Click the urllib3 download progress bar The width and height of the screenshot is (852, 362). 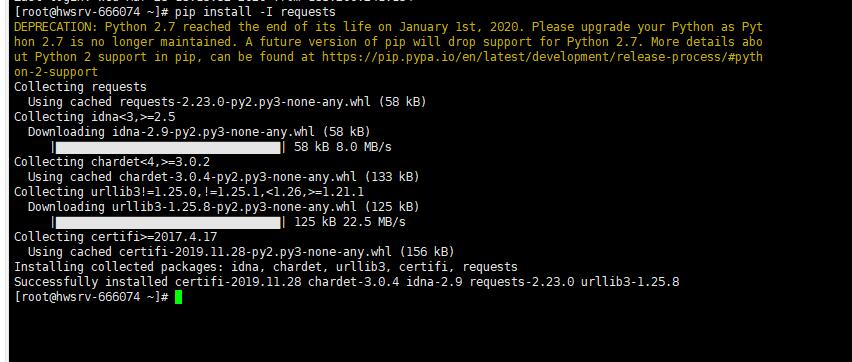click(x=168, y=222)
